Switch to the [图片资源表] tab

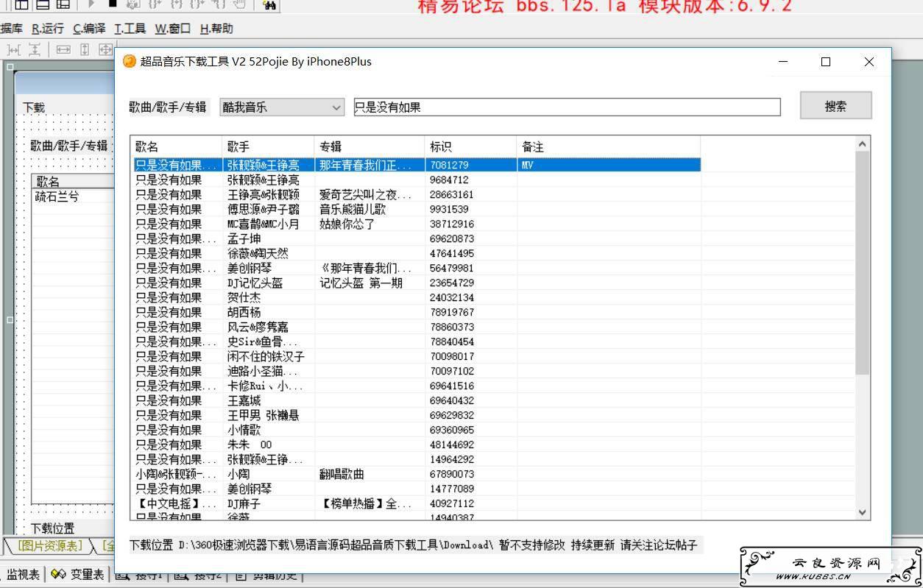50,545
